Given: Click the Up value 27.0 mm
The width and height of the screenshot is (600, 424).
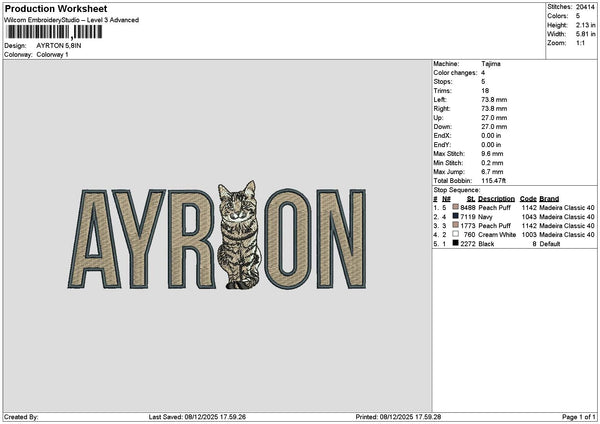Looking at the screenshot, I should pyautogui.click(x=494, y=118).
